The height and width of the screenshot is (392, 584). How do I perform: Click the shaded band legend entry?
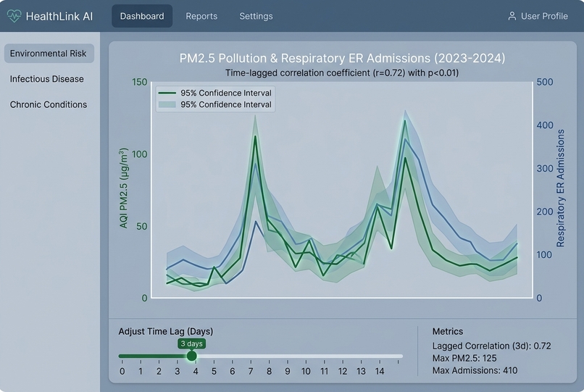click(x=215, y=104)
